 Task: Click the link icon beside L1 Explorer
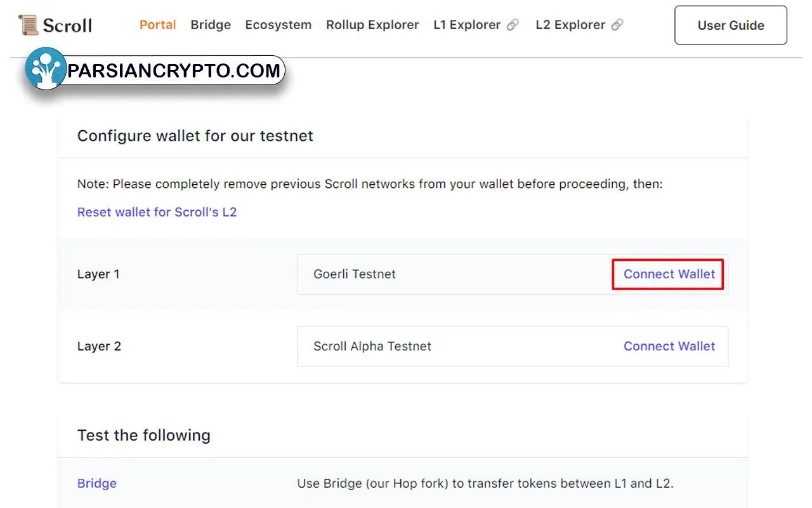click(x=513, y=25)
